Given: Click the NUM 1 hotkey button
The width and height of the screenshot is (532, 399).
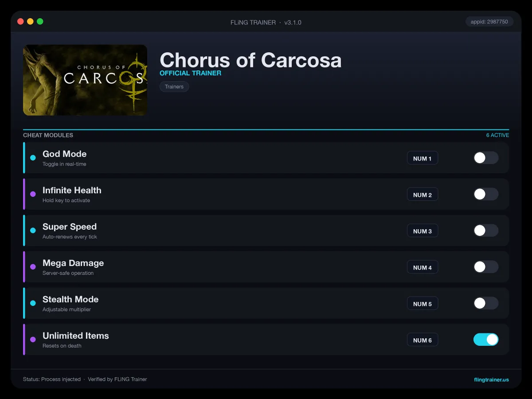Looking at the screenshot, I should (x=422, y=158).
